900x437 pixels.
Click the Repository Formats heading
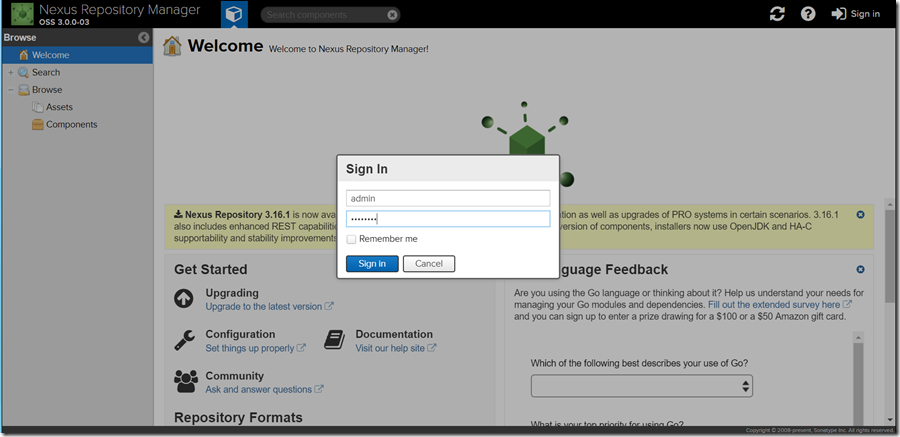point(238,417)
